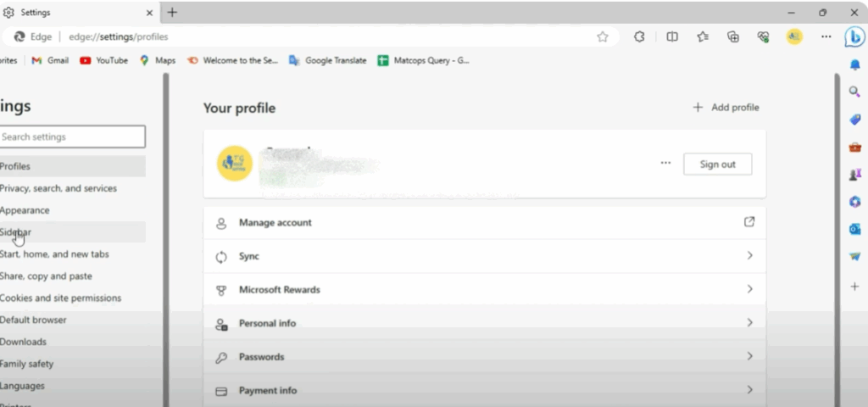Open Tools briefcase icon in sidebar
Screen dimensions: 868x407
[854, 147]
